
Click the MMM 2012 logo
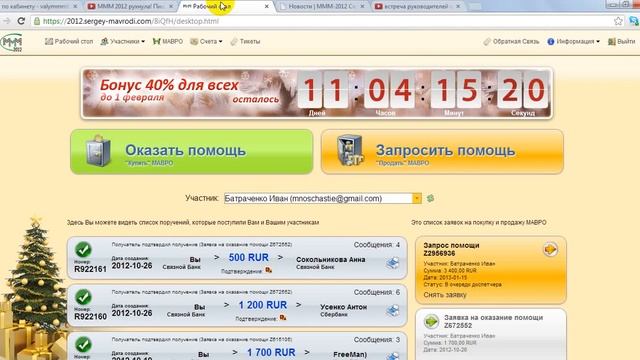coord(11,42)
